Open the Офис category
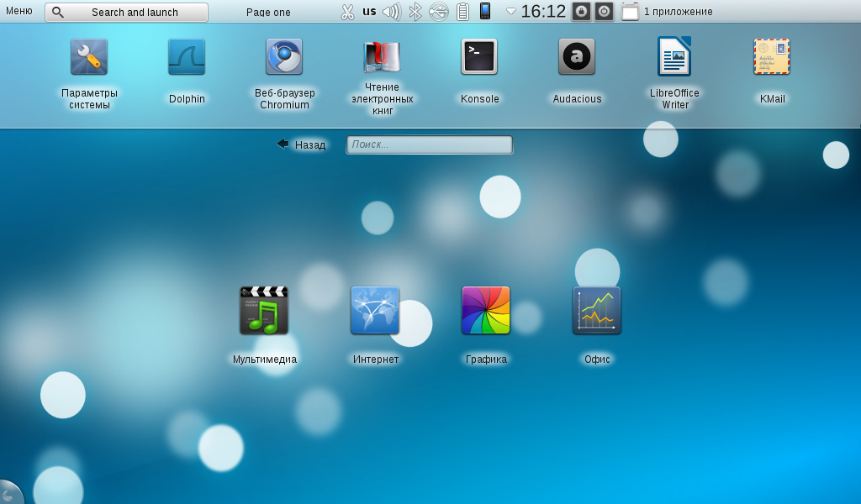This screenshot has height=504, width=861. coord(597,311)
